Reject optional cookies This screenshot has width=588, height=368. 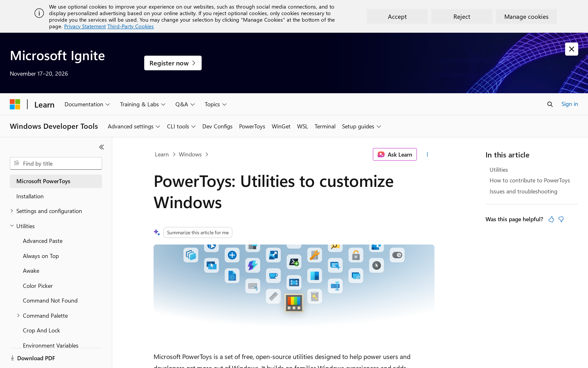[x=462, y=16]
